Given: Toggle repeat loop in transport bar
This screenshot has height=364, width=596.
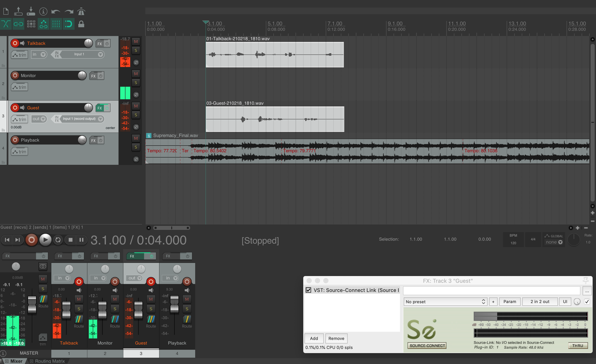Looking at the screenshot, I should [x=58, y=240].
